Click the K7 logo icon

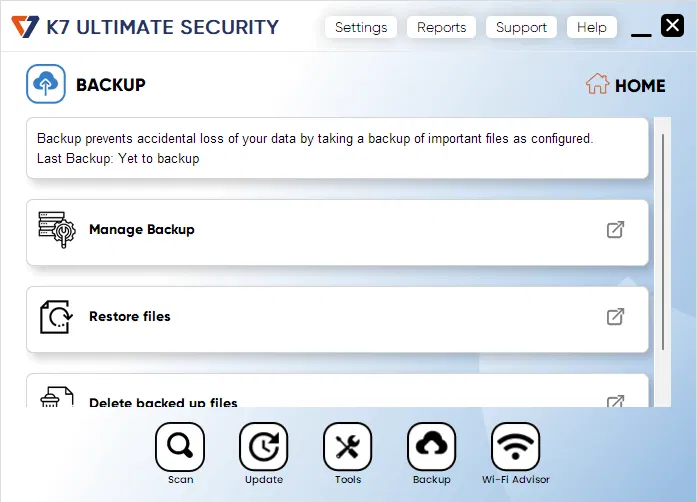tap(25, 27)
